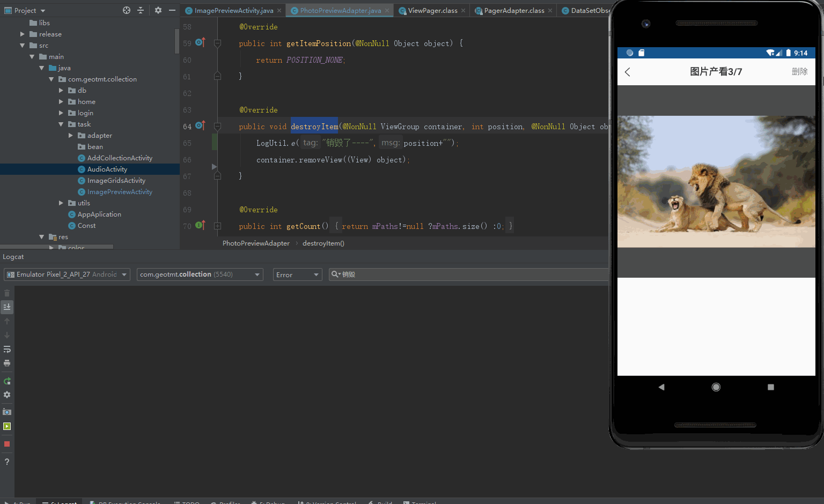Image resolution: width=824 pixels, height=504 pixels.
Task: Click PhotoPreviewAdapter in the breadcrumb bar
Action: point(256,243)
